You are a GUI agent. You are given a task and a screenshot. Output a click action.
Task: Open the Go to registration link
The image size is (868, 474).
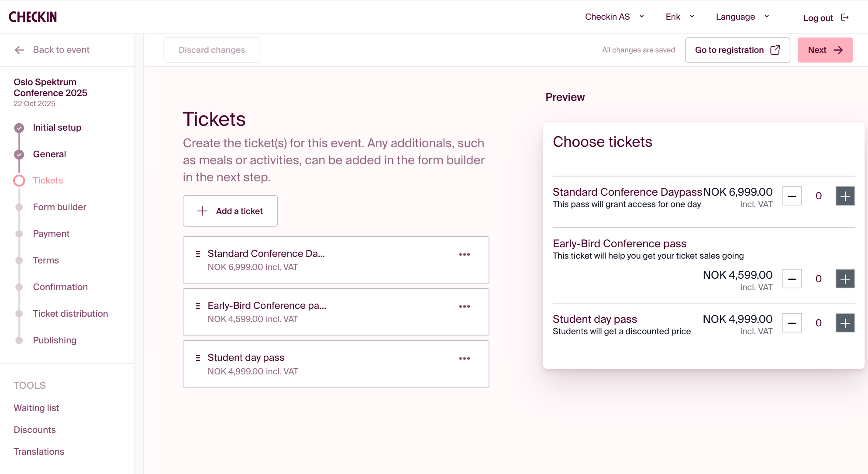[737, 50]
